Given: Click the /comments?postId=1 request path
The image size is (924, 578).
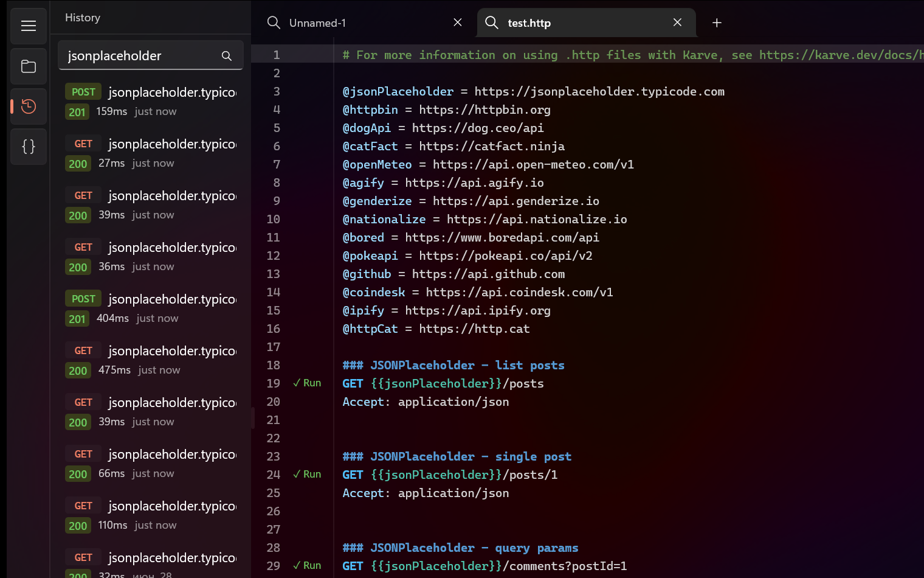Looking at the screenshot, I should click(565, 566).
